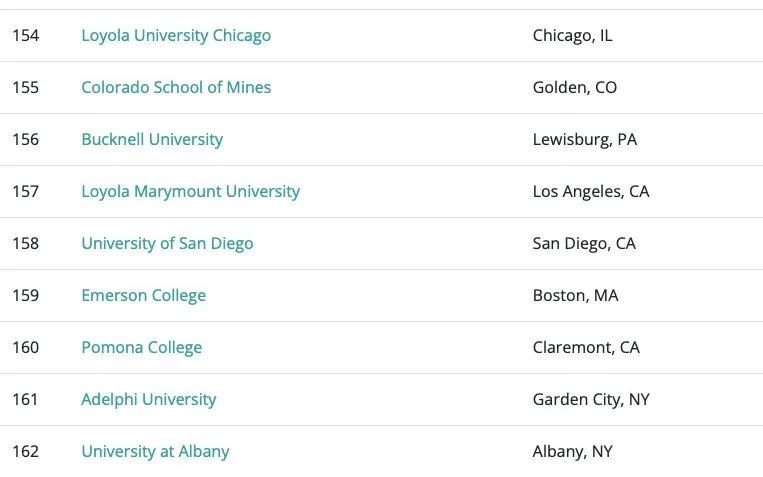This screenshot has height=477, width=763.
Task: Select rank number 158 in the list
Action: 25,244
